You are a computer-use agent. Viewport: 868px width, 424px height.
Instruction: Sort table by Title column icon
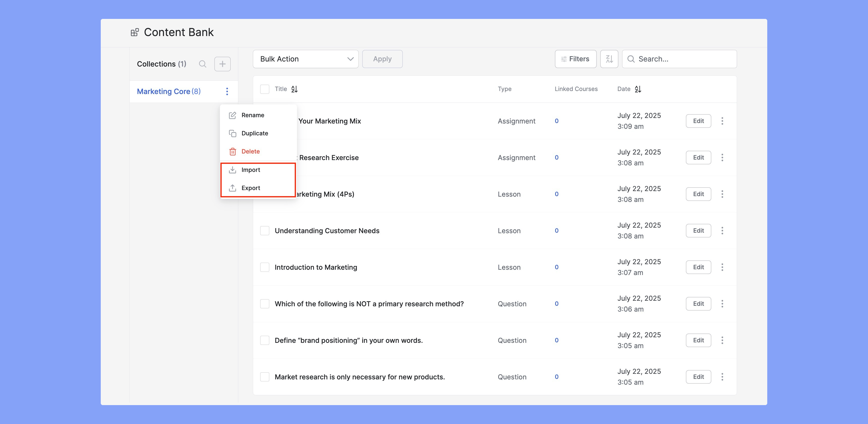point(294,89)
